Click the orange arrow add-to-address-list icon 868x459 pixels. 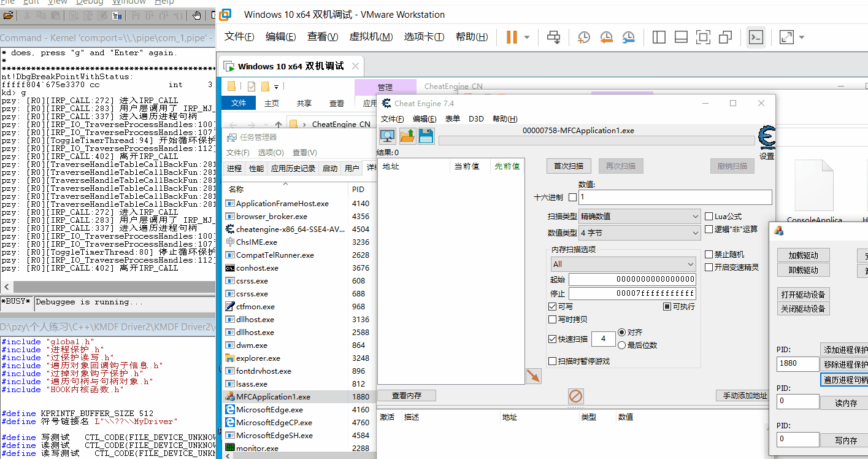[x=534, y=376]
